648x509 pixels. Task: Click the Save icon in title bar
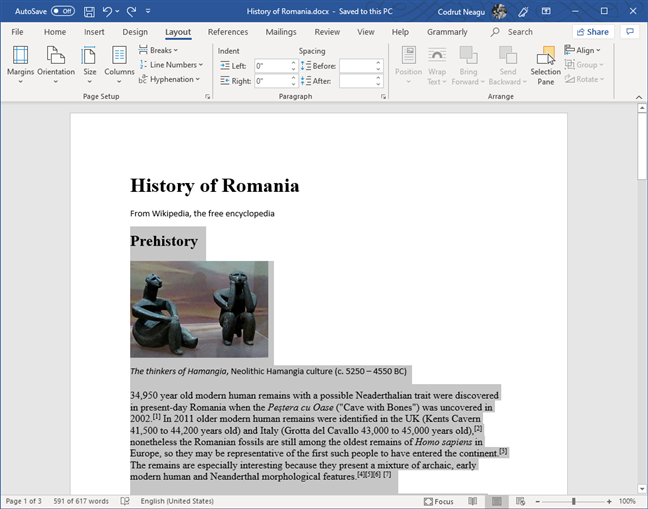(x=89, y=12)
